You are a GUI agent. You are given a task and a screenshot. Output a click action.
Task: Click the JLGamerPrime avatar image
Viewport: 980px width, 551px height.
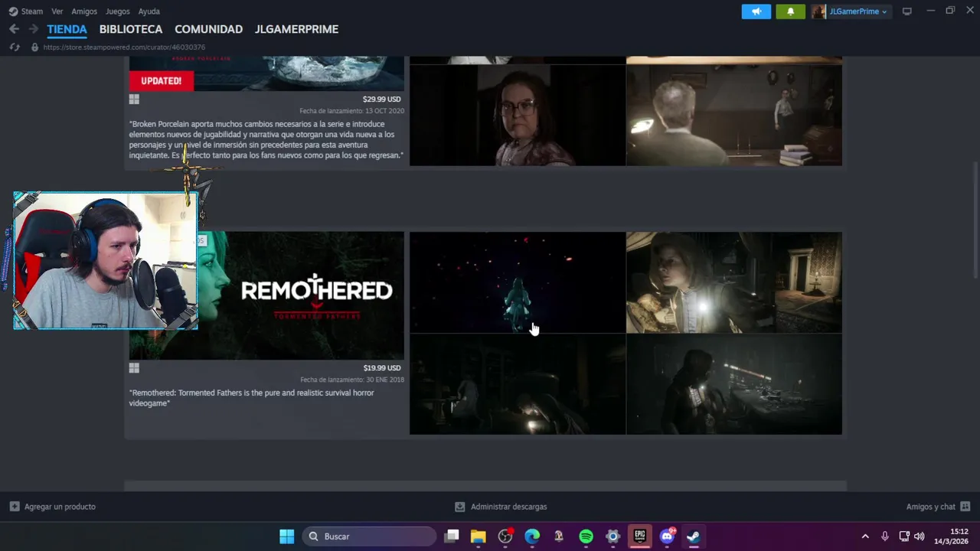819,11
